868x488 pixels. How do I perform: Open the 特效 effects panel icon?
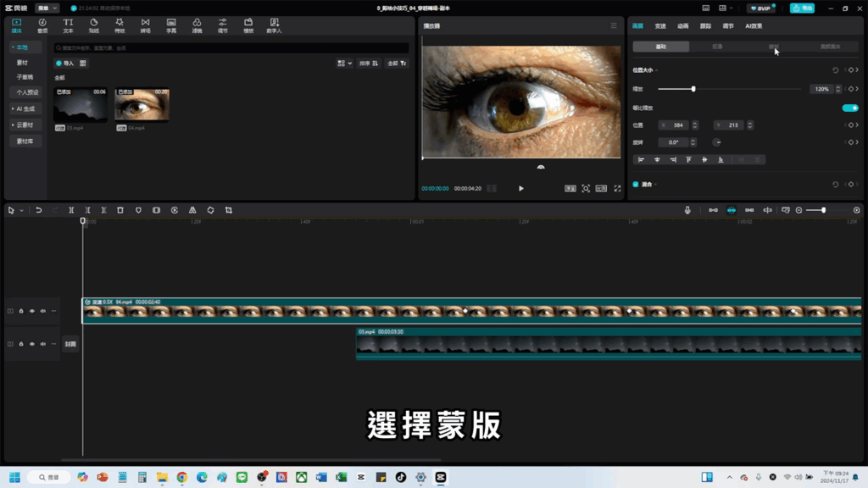120,25
